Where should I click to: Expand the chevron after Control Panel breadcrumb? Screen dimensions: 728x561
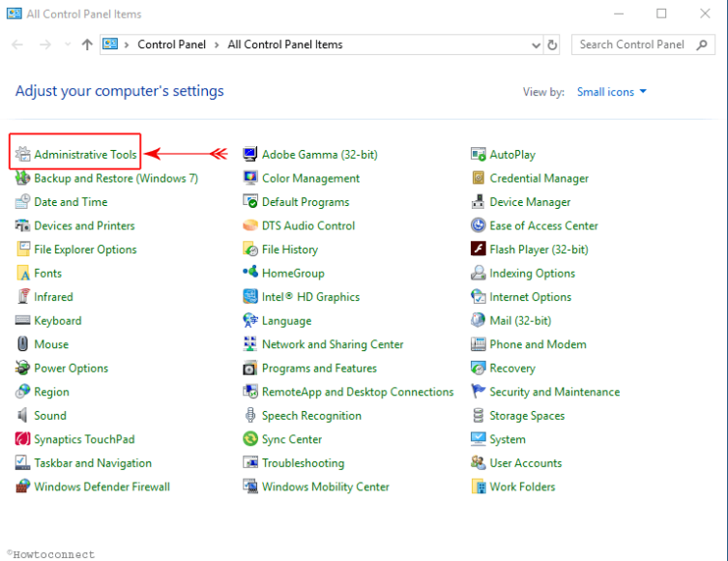pos(217,44)
